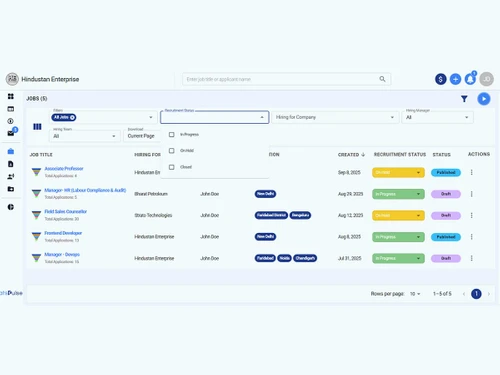The width and height of the screenshot is (500, 375).
Task: Click the 1–5 of 5 pagination text
Action: (442, 294)
